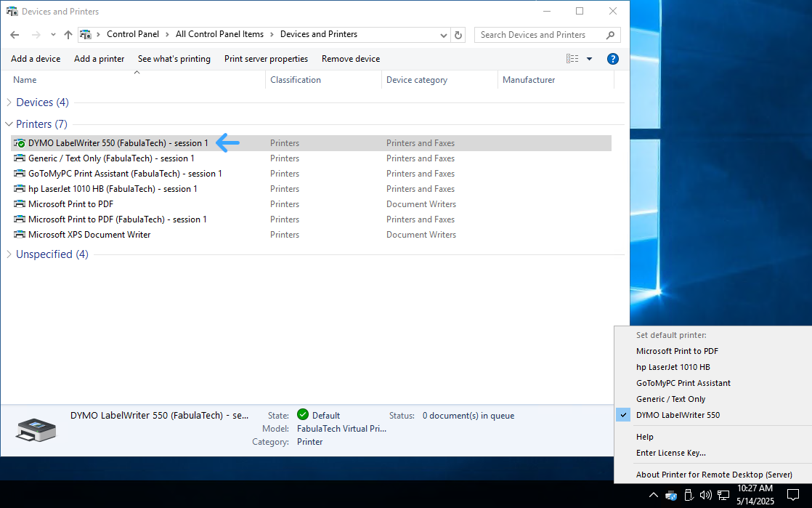Click the greyed-out Forward arrow
The width and height of the screenshot is (812, 508).
(36, 35)
